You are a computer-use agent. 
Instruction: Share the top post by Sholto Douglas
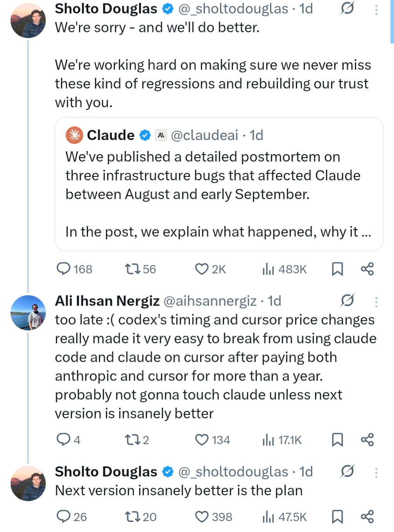tap(367, 269)
